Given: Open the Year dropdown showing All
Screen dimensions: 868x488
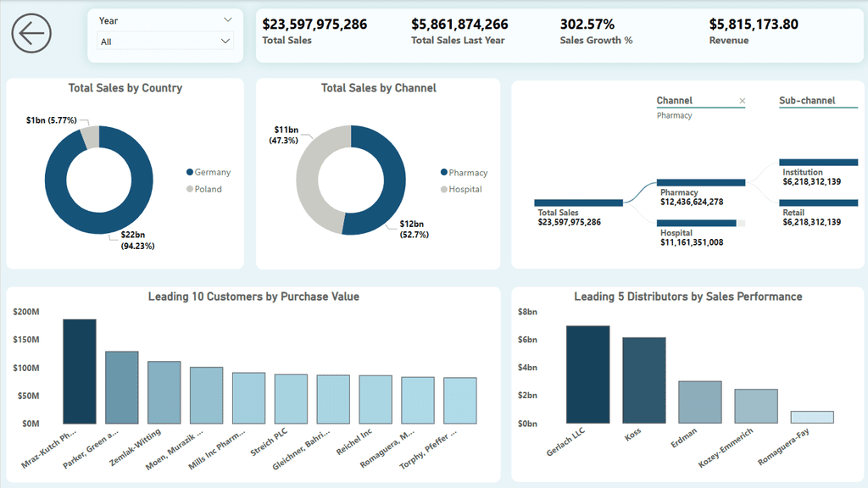Looking at the screenshot, I should point(165,42).
